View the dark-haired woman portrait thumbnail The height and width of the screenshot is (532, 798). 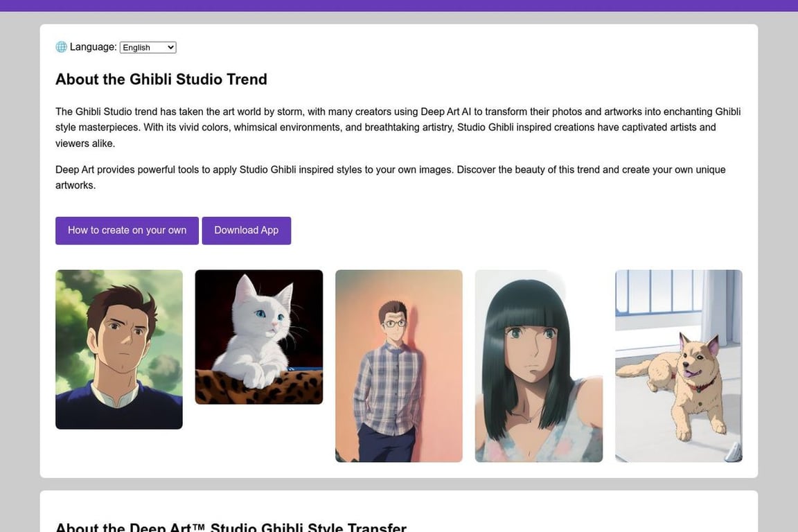[x=539, y=366]
